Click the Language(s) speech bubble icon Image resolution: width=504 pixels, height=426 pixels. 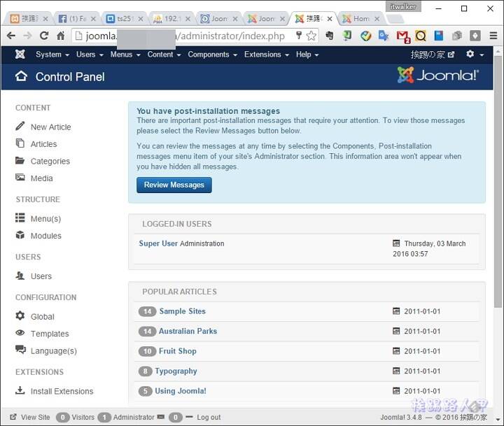tap(20, 350)
